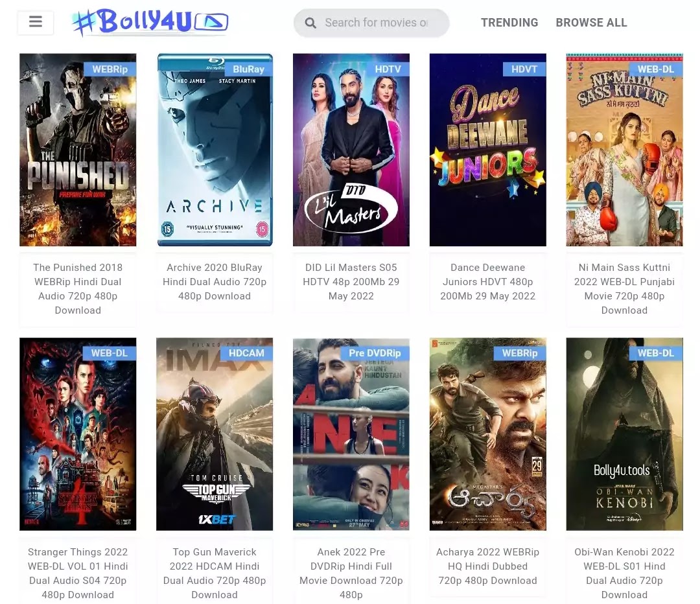700x604 pixels.
Task: Open the DID Lil Masters poster
Action: coord(351,150)
